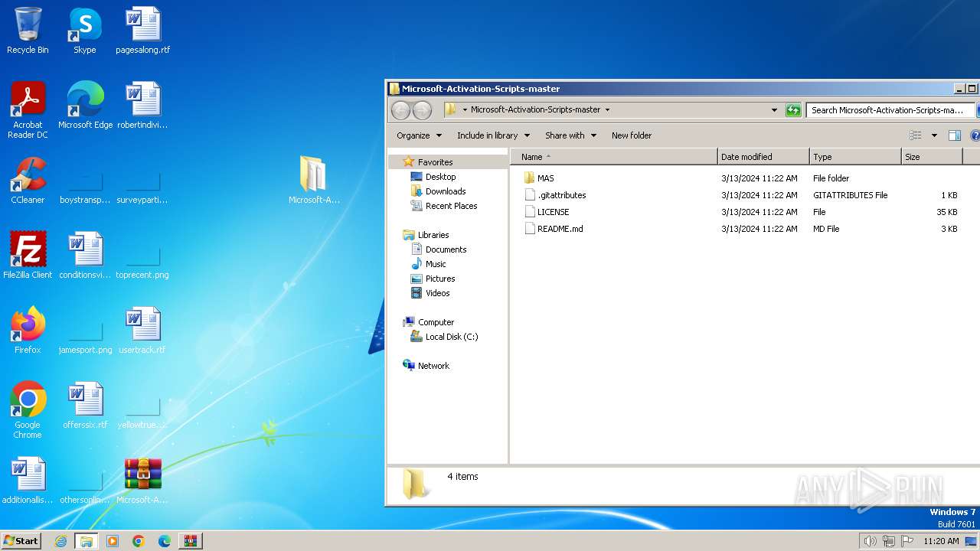Open the Recycle Bin desktop icon
This screenshot has height=551, width=980.
(x=28, y=31)
